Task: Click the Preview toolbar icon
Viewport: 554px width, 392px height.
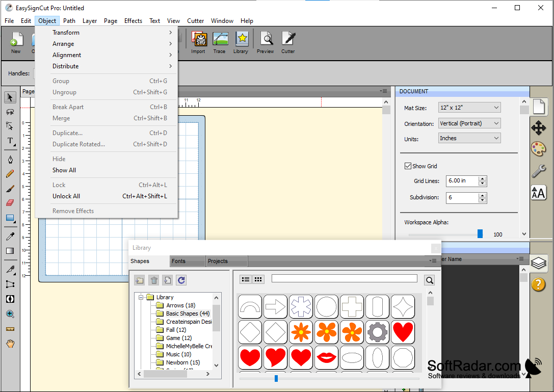Action: pyautogui.click(x=266, y=42)
